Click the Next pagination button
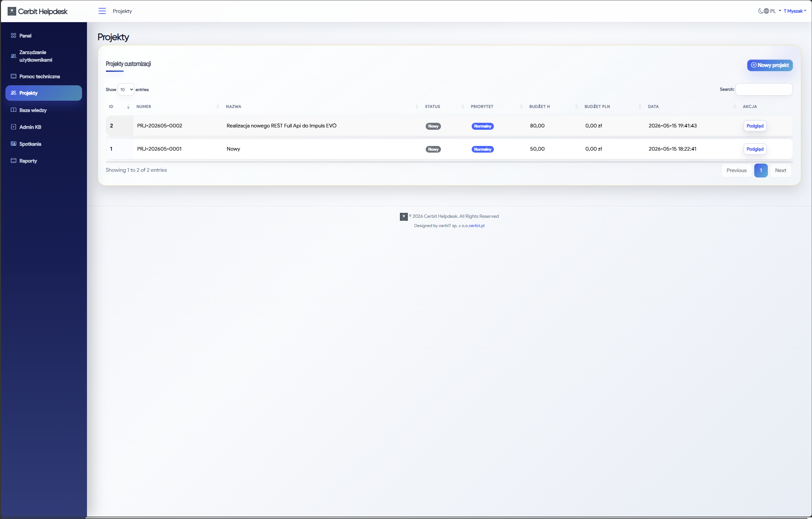Image resolution: width=812 pixels, height=519 pixels. pos(780,170)
